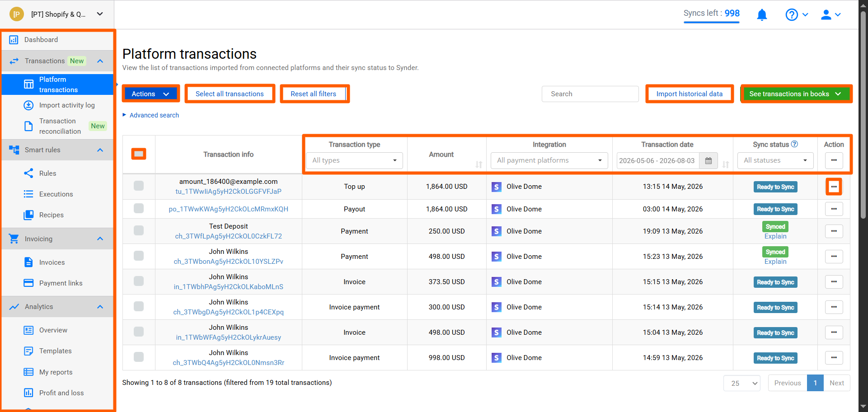This screenshot has width=868, height=412.
Task: Click the Invoices document icon
Action: 28,262
